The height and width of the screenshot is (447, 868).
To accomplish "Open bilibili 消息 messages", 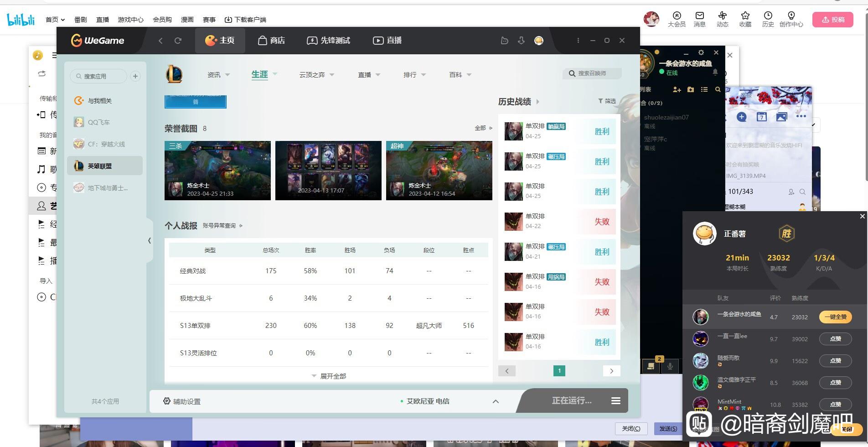I will (700, 20).
